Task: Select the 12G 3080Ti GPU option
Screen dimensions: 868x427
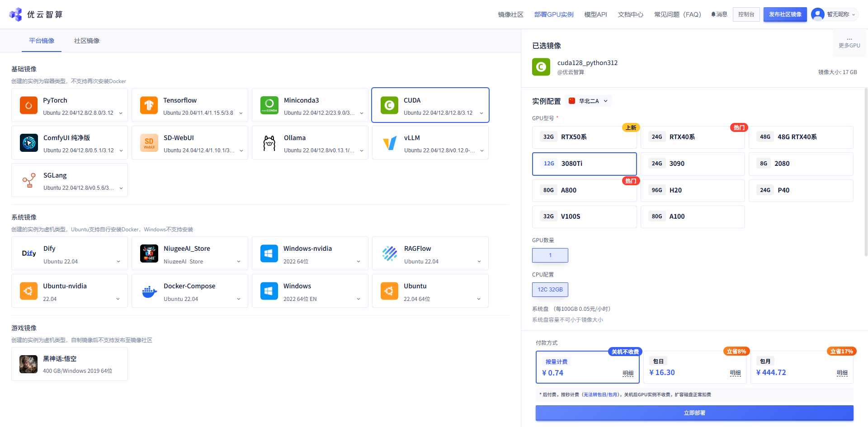Action: (x=584, y=164)
